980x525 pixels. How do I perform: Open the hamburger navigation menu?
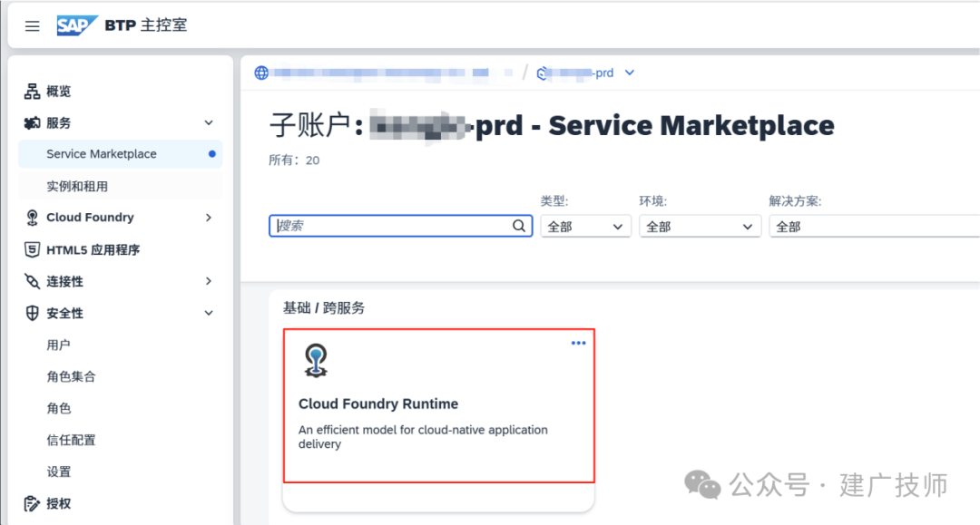coord(32,26)
